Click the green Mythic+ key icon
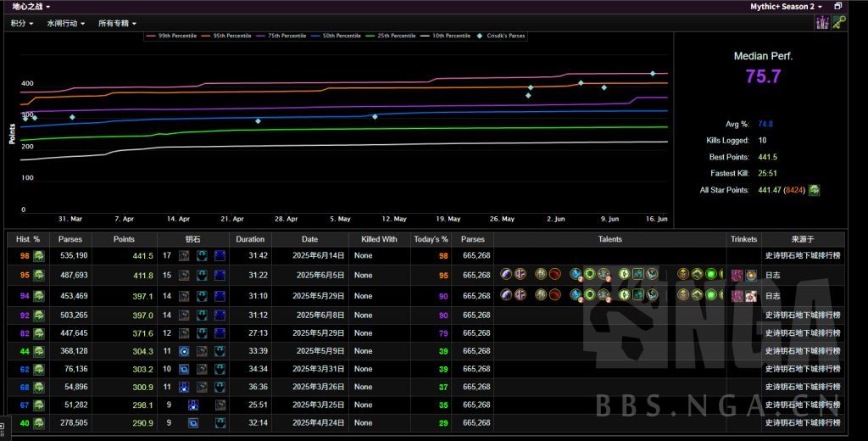Viewport: 868px width, 441px height. tap(838, 23)
